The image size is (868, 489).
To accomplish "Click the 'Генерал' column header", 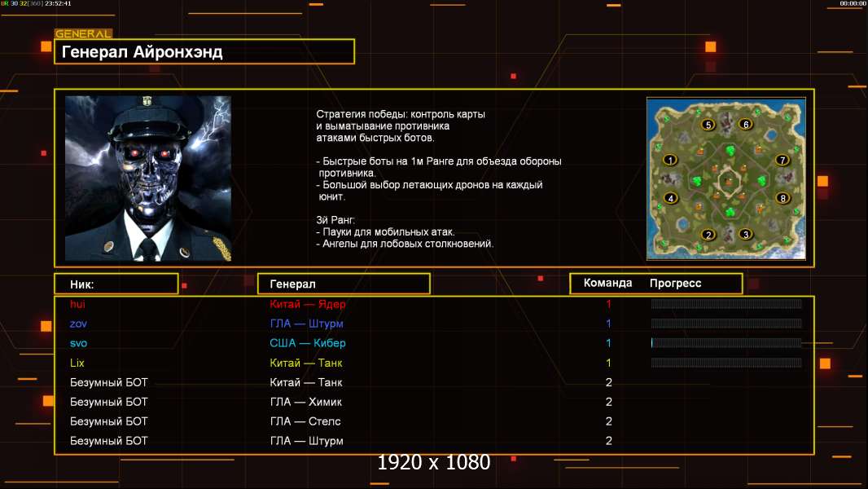I will tap(292, 284).
